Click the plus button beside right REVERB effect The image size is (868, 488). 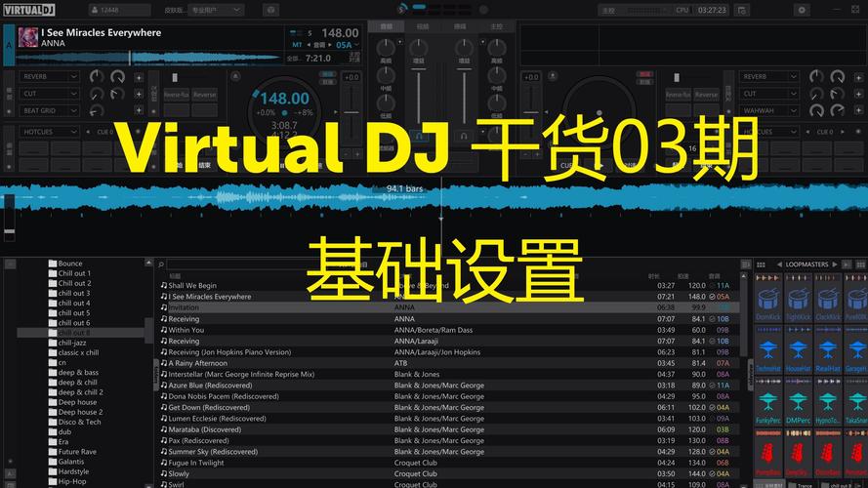858,77
